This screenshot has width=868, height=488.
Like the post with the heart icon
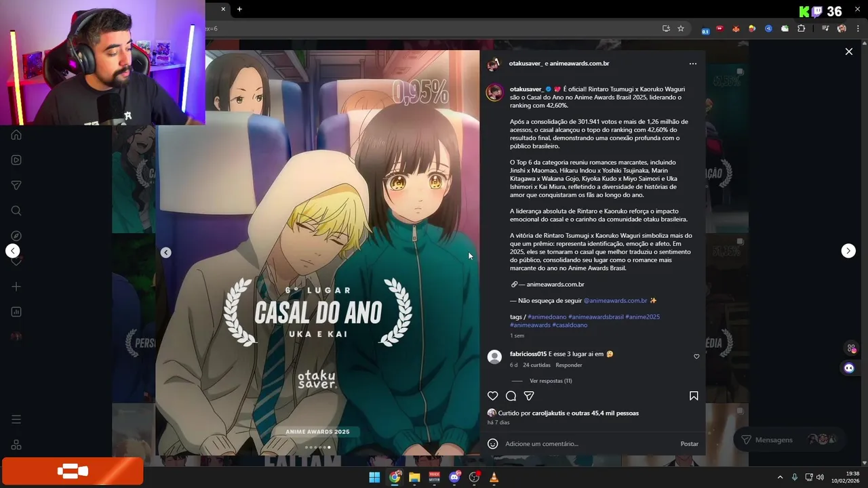(x=493, y=396)
